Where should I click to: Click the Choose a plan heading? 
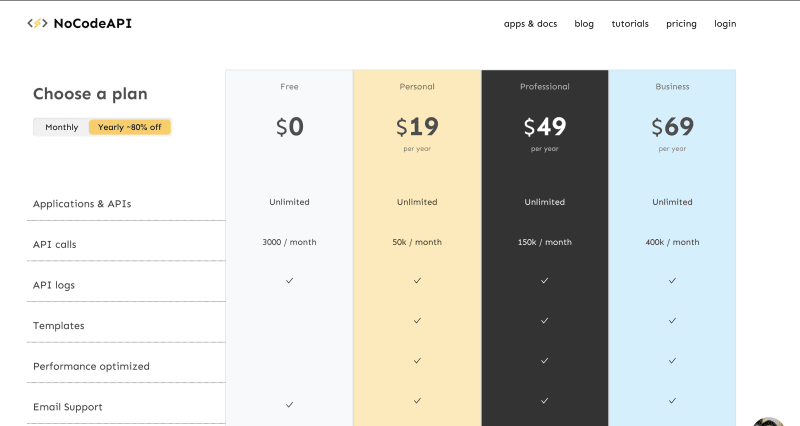pos(90,94)
